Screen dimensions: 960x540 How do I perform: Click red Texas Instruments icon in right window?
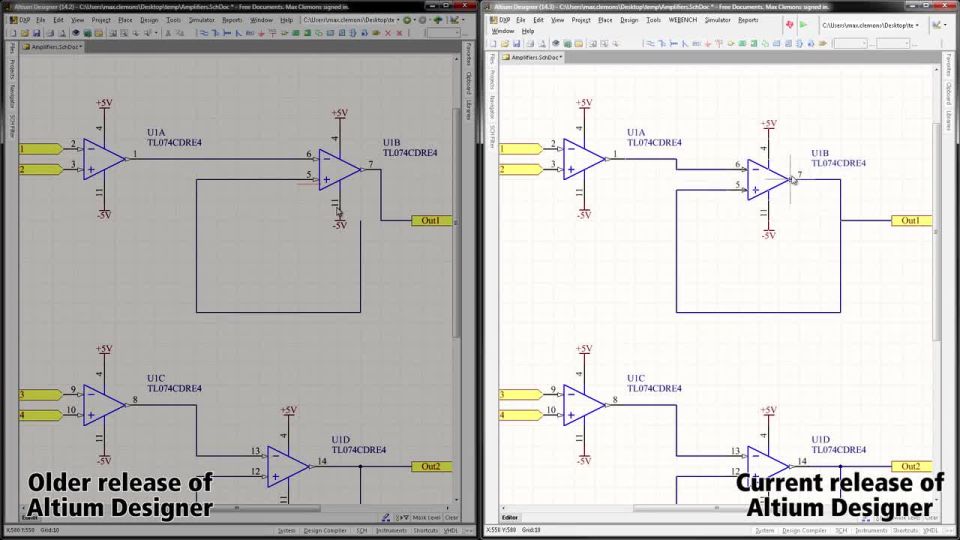click(789, 24)
